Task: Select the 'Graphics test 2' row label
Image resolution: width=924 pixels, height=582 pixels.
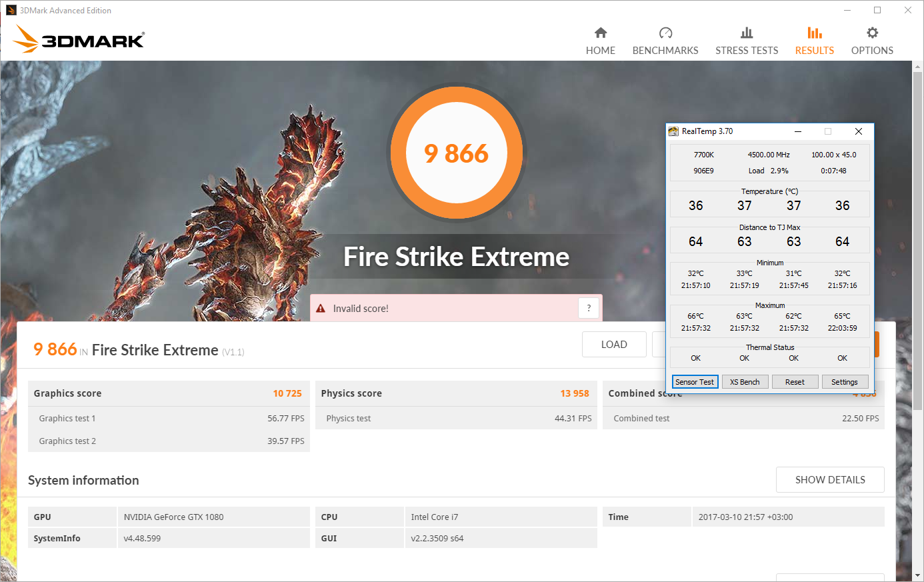Action: coord(67,441)
